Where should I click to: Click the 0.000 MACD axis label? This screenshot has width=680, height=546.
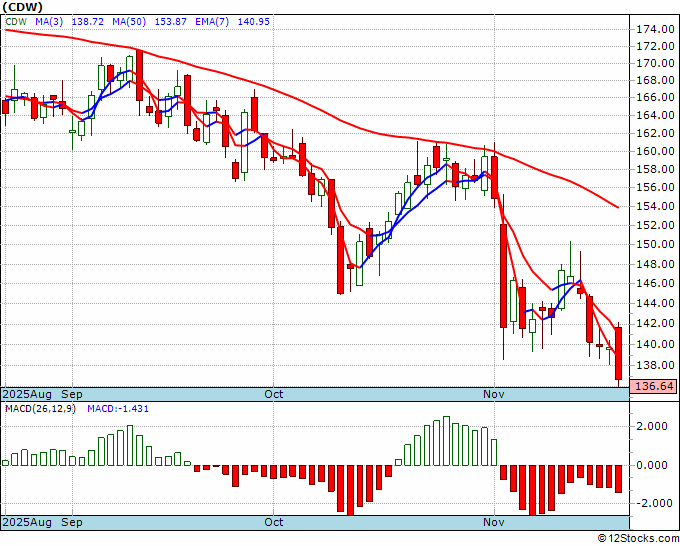tap(652, 465)
